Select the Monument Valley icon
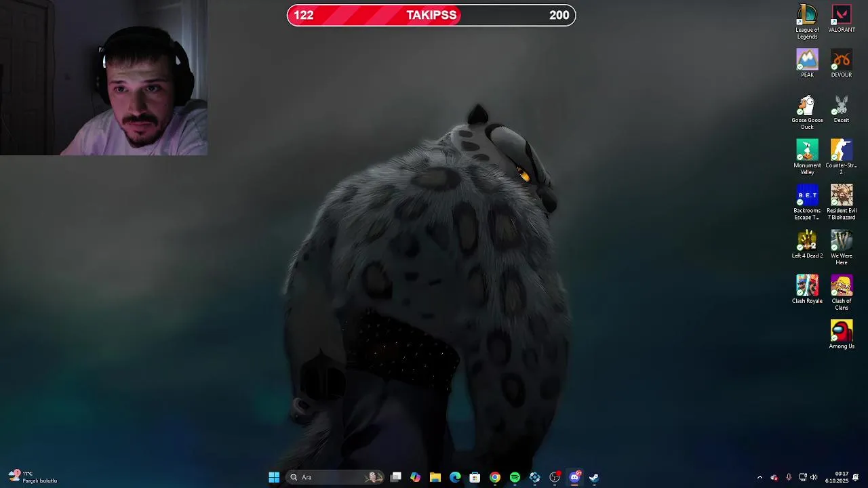The image size is (868, 488). pyautogui.click(x=807, y=157)
